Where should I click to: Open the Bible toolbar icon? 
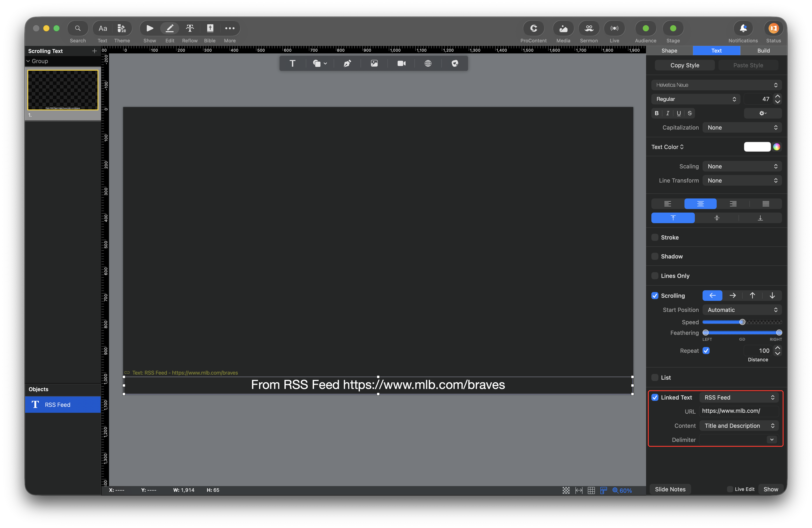(x=210, y=28)
